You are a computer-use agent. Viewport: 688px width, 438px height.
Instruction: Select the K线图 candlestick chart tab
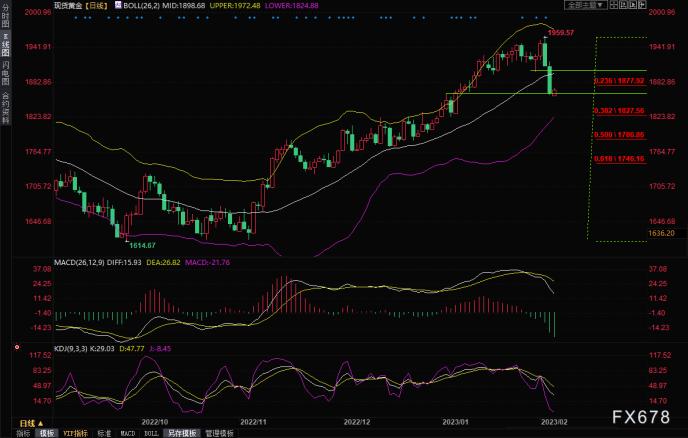coord(5,44)
